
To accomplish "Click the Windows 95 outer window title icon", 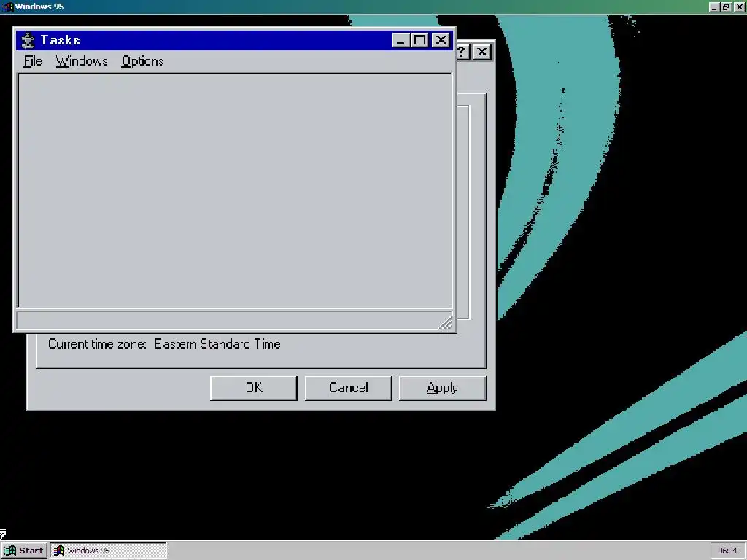I will [x=7, y=7].
